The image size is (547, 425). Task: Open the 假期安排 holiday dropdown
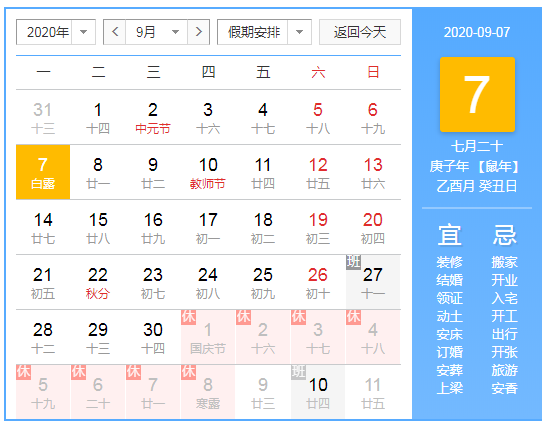pyautogui.click(x=264, y=32)
